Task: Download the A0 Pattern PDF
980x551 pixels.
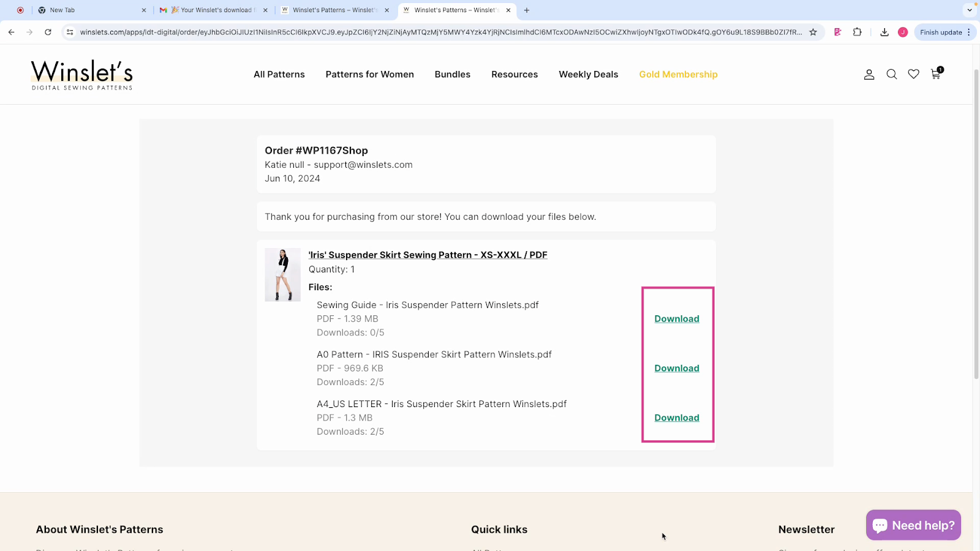Action: 677,369
